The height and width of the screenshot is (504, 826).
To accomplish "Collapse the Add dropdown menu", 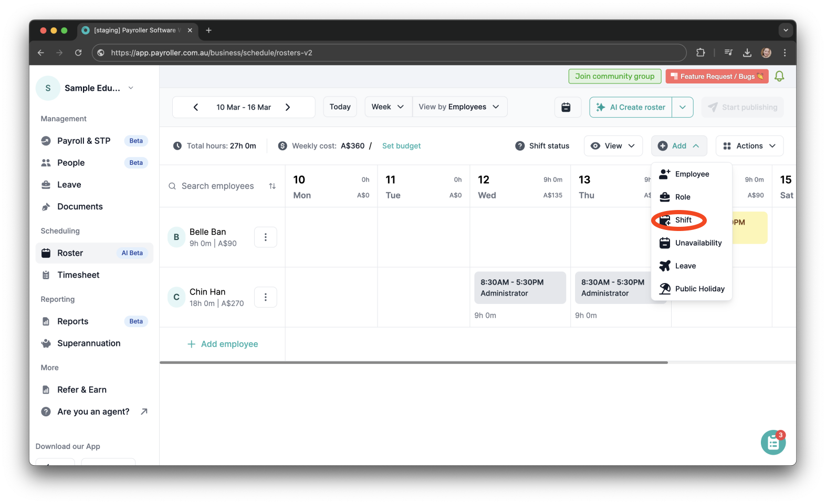I will click(x=679, y=146).
